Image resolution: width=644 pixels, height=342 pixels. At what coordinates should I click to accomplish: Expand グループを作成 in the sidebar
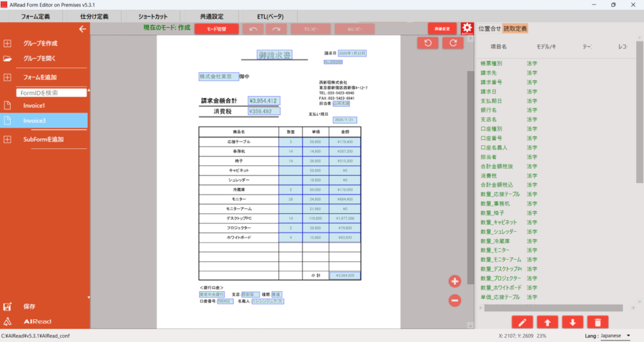click(40, 43)
